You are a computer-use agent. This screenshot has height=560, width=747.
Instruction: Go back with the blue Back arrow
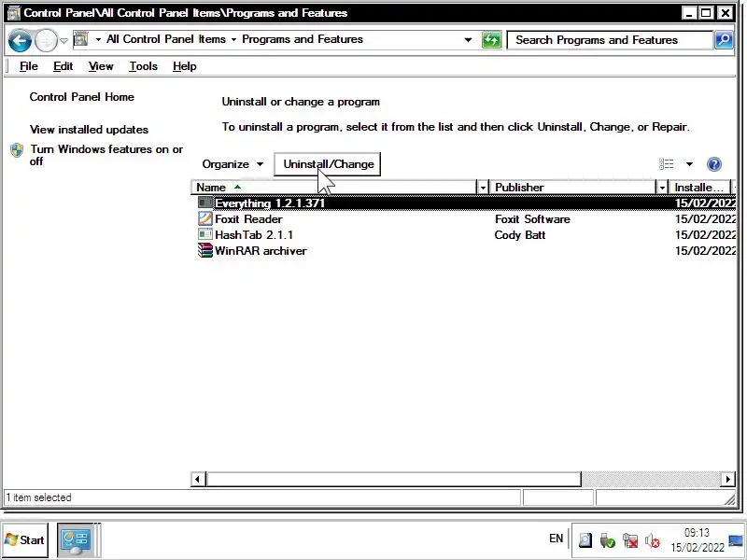click(20, 40)
